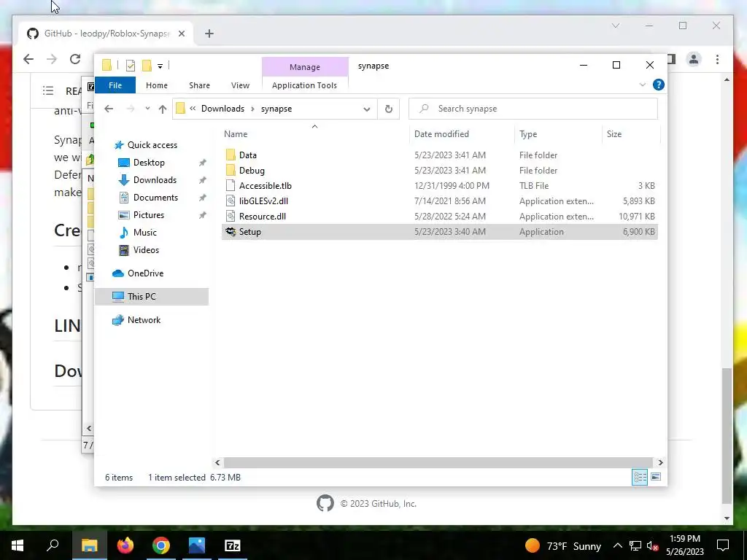Screen dimensions: 747x560
Task: Open a new Chrome tab
Action: point(209,34)
